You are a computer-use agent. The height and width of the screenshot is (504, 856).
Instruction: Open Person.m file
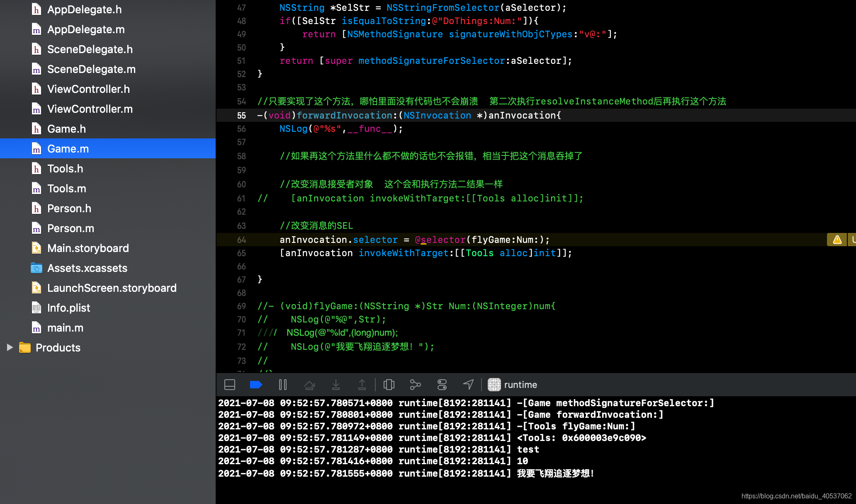[x=71, y=228]
